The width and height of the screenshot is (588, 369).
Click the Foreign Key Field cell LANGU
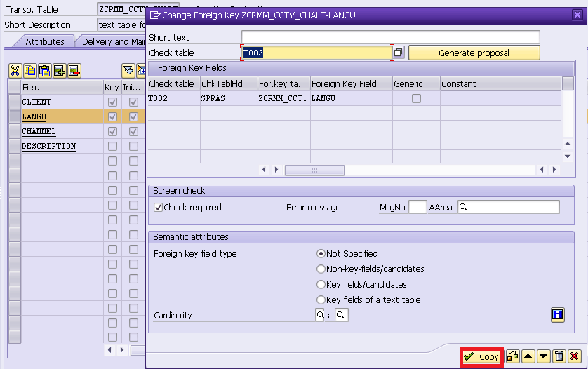[x=351, y=99]
